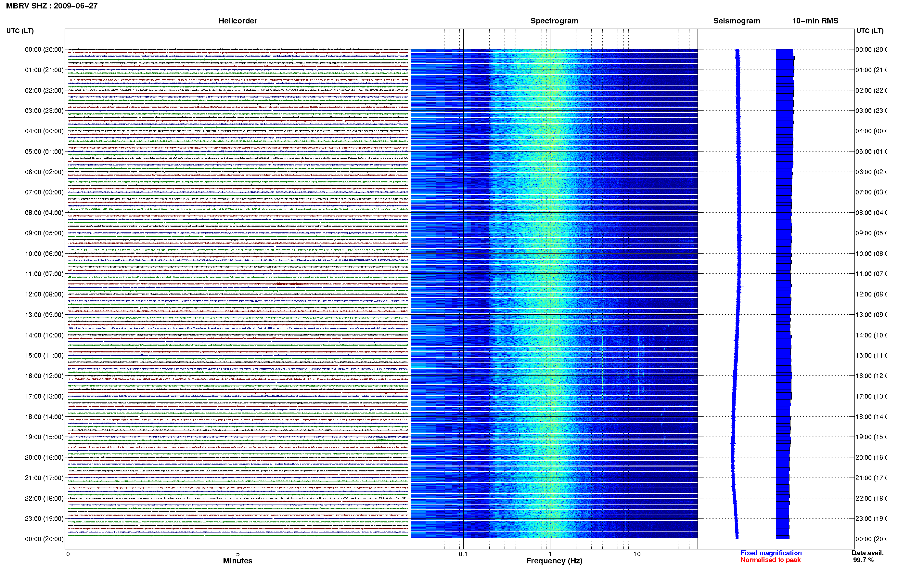The width and height of the screenshot is (924, 578).
Task: Click the 'Minutes' axis title
Action: point(237,561)
